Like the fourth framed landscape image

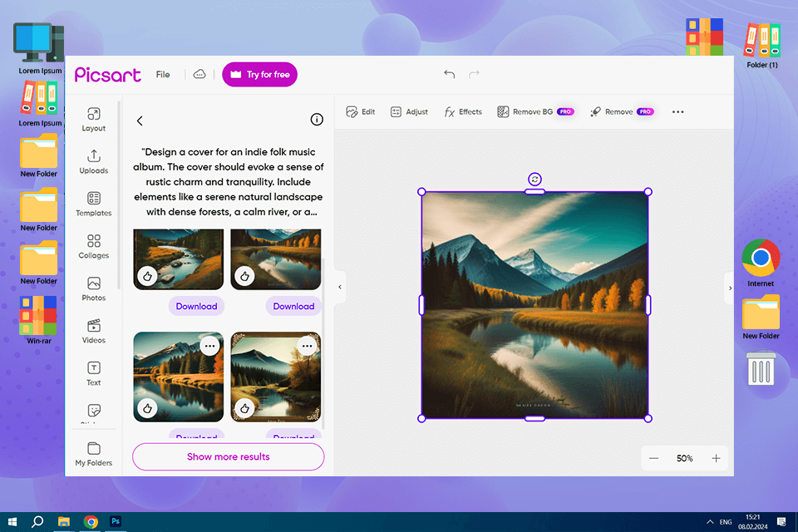(244, 408)
